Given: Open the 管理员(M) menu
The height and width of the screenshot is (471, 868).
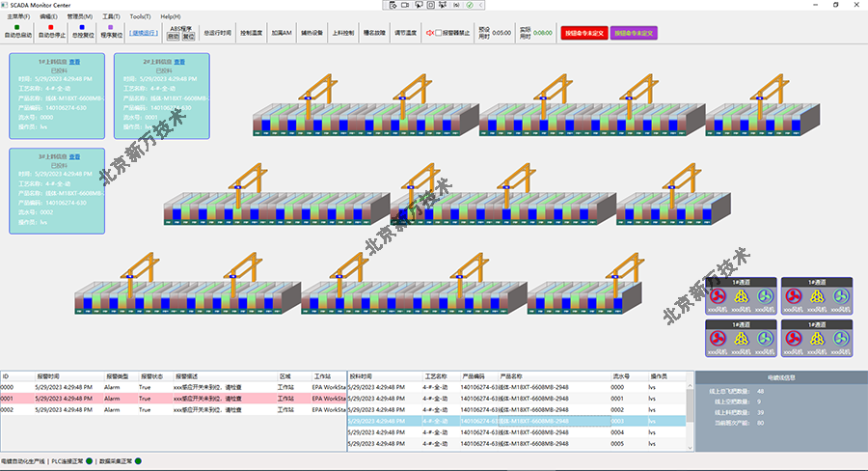Looking at the screenshot, I should click(80, 16).
